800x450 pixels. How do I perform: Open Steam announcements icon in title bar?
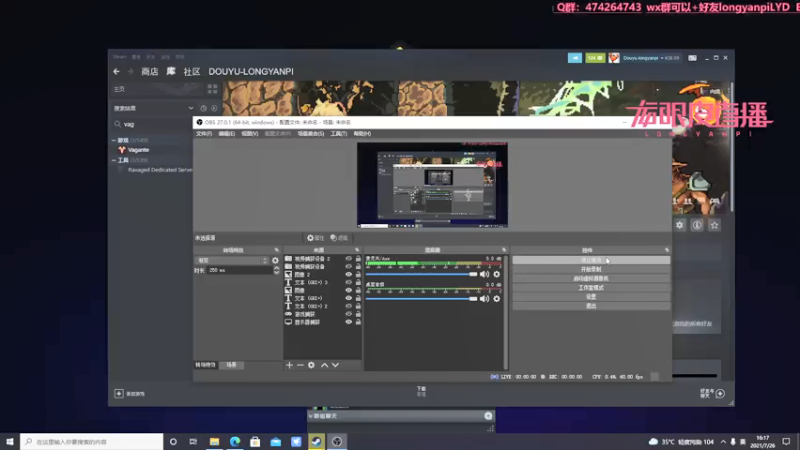pos(575,58)
